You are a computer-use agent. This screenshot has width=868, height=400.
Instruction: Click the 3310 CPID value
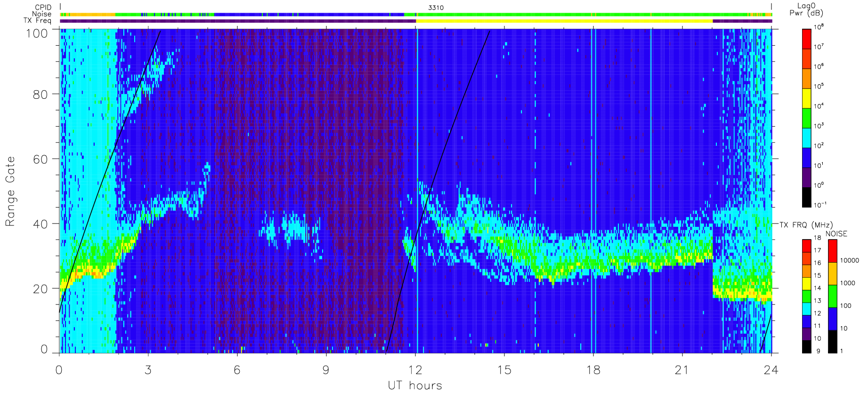click(x=436, y=8)
